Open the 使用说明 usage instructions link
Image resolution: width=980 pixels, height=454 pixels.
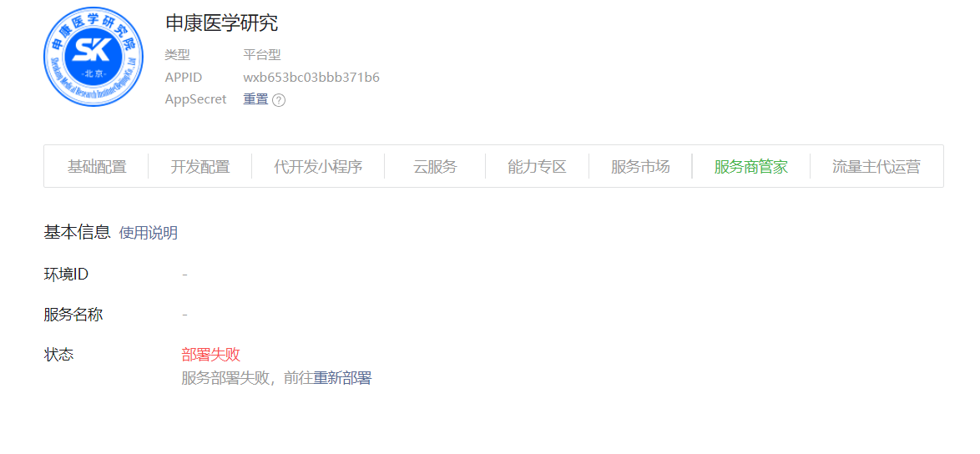(x=148, y=233)
